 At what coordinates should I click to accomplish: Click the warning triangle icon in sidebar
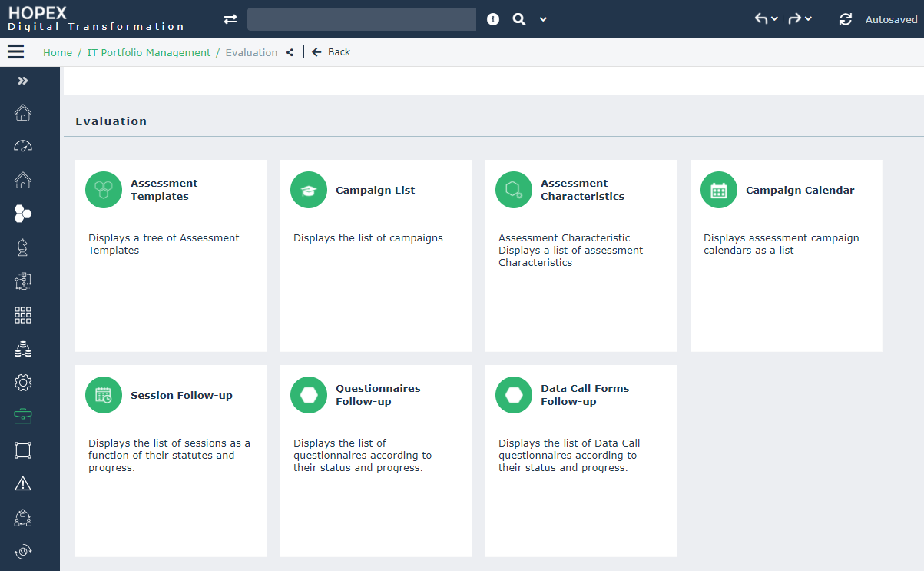23,483
